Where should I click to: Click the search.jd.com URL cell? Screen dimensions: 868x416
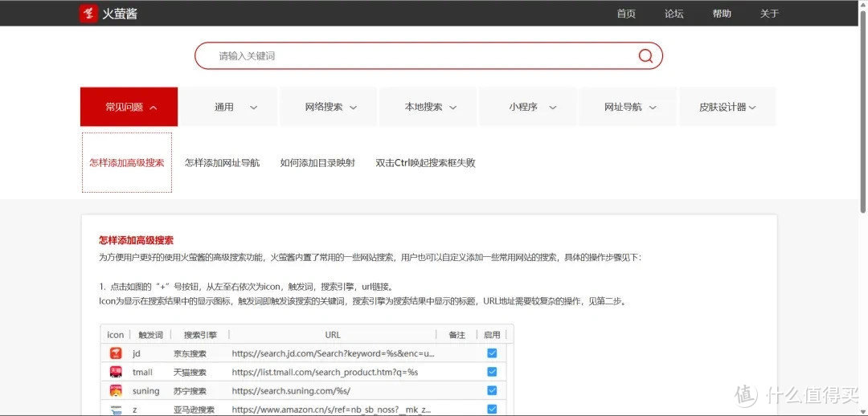click(334, 353)
